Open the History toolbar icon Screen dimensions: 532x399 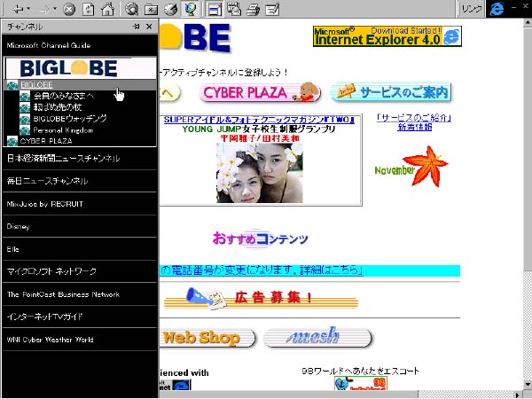pyautogui.click(x=170, y=9)
